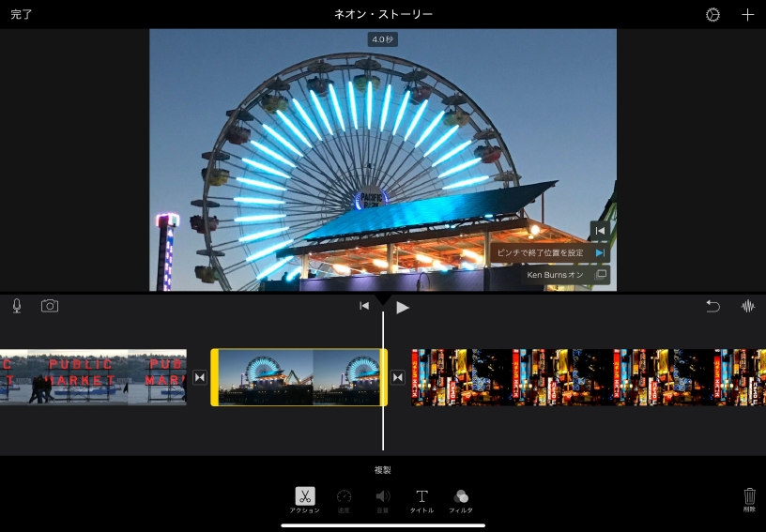Open the 速度 speed controls
This screenshot has height=532, width=766.
(344, 500)
